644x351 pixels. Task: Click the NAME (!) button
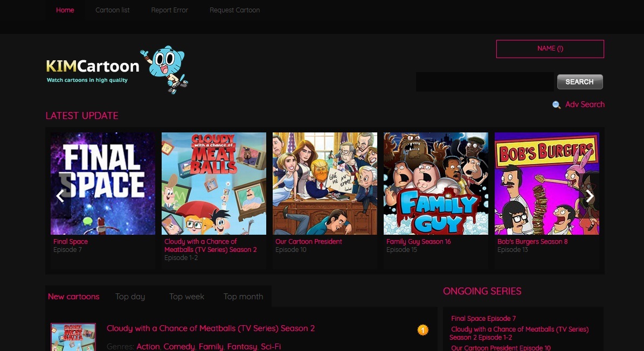pos(550,49)
